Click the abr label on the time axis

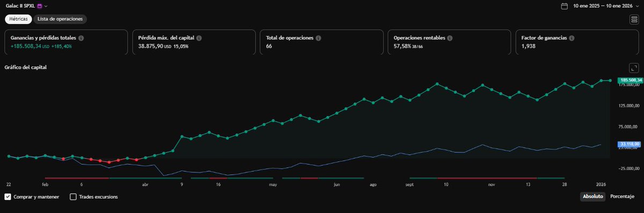pos(145,184)
